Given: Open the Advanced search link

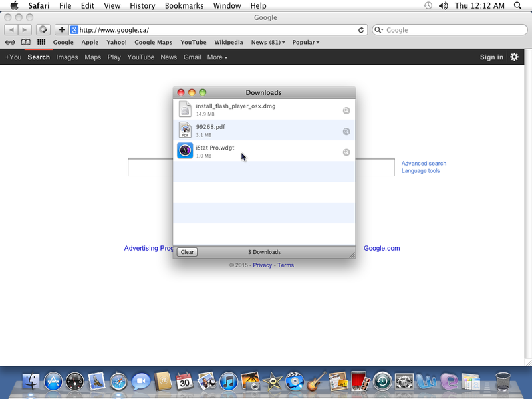Looking at the screenshot, I should (x=424, y=163).
